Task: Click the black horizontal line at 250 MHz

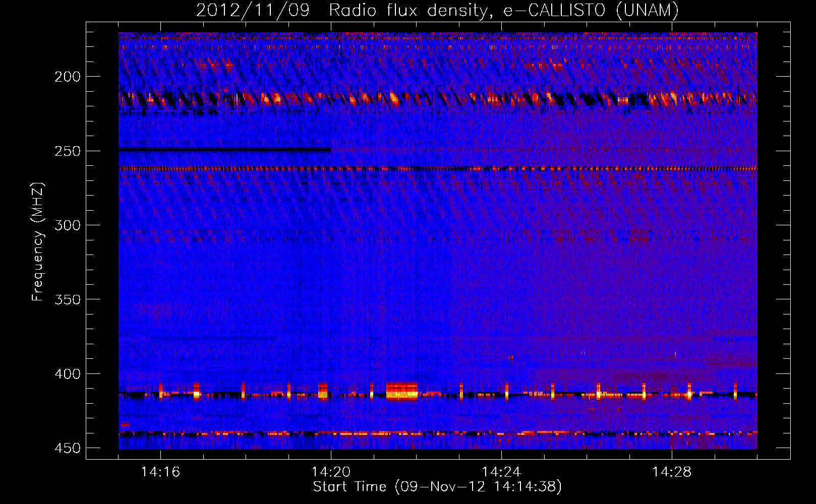Action: (225, 149)
